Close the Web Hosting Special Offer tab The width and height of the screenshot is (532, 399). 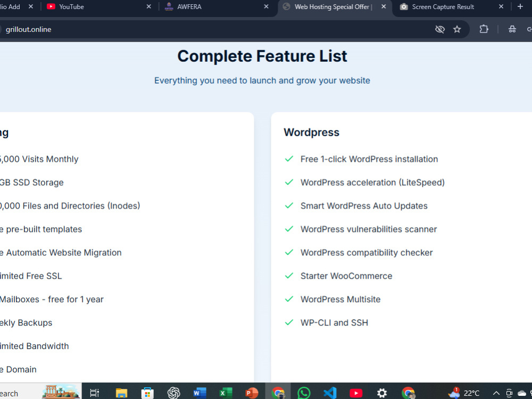tap(384, 7)
